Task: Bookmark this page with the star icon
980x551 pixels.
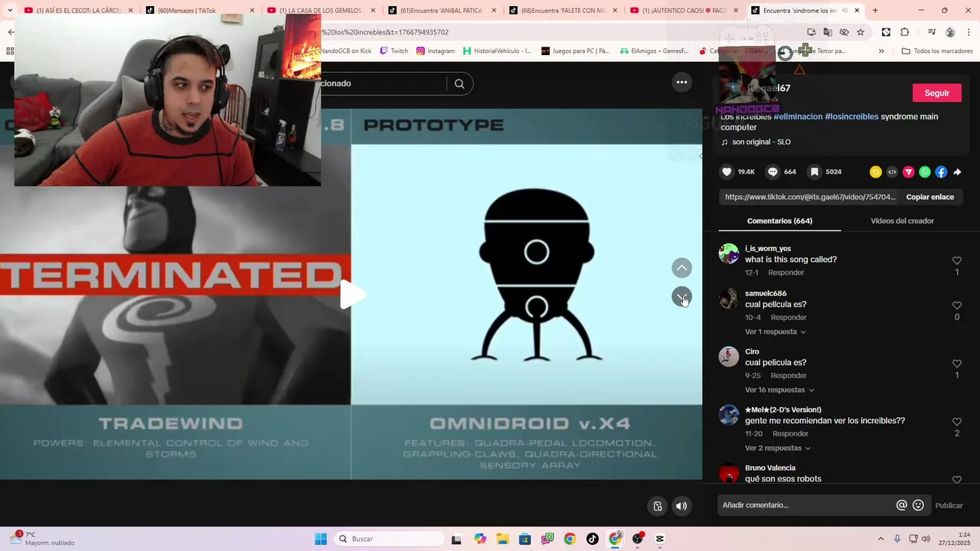Action: 861,32
